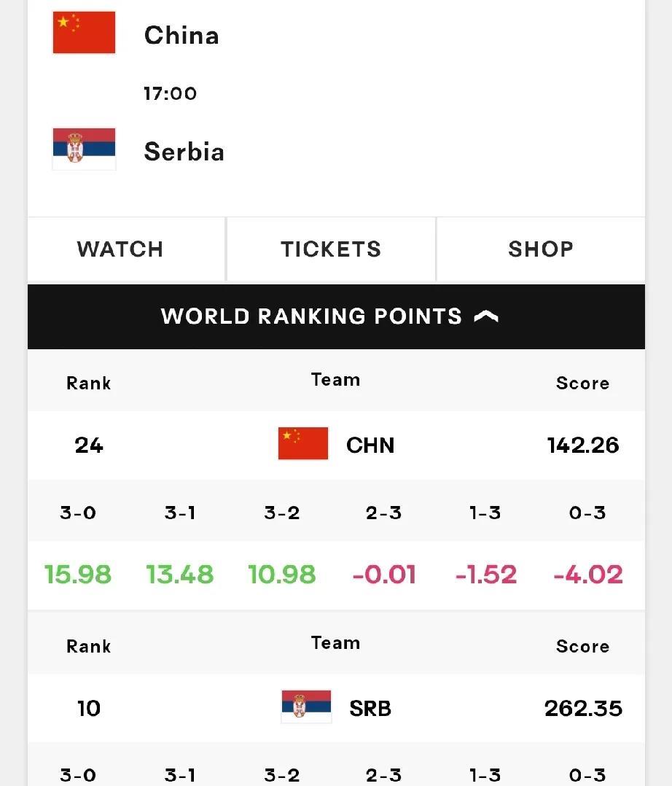Select Serbia team name

coord(184,152)
